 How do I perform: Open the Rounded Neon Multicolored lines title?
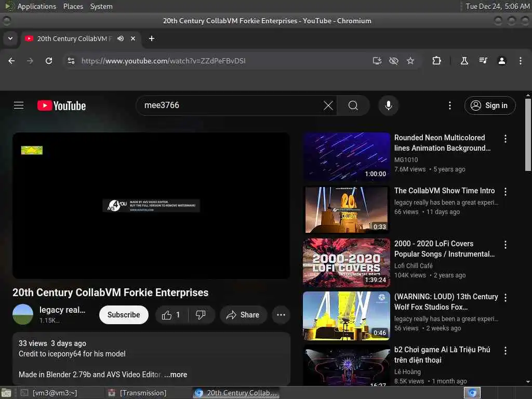click(x=443, y=143)
